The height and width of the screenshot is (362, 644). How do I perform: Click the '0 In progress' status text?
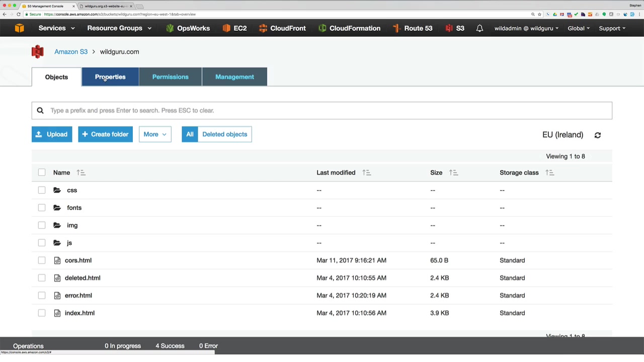tap(123, 346)
